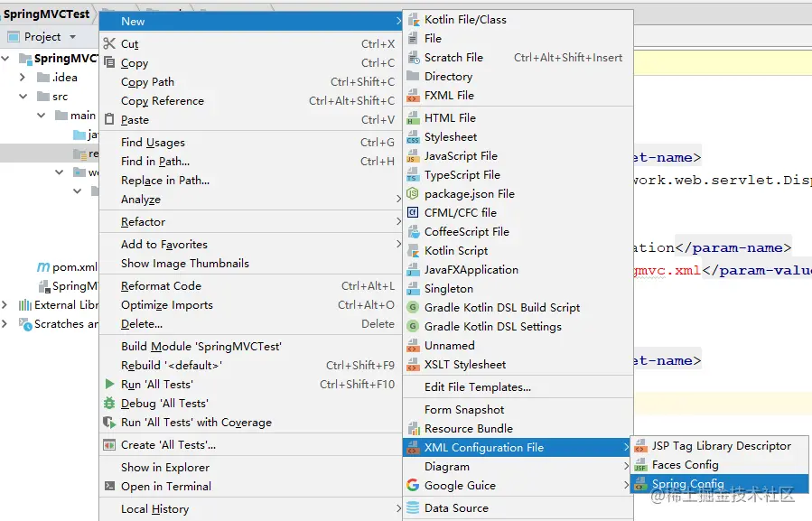
Task: Click the CoffeeScript File icon
Action: pos(413,232)
